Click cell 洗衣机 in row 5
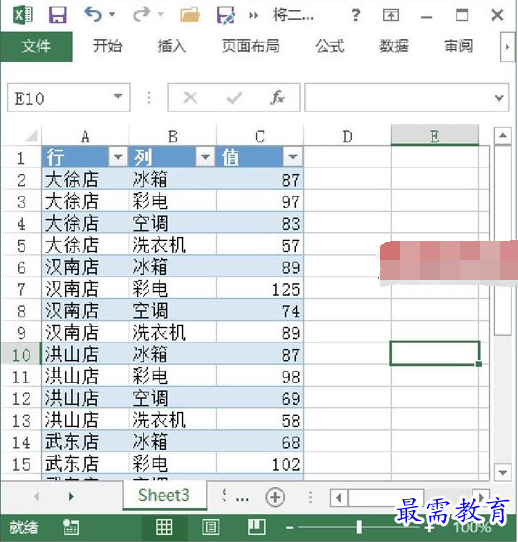Viewport: 518px width, 542px height. [x=172, y=245]
